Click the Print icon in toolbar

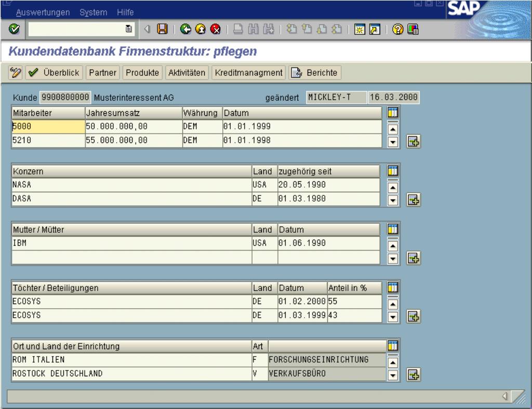pos(238,29)
